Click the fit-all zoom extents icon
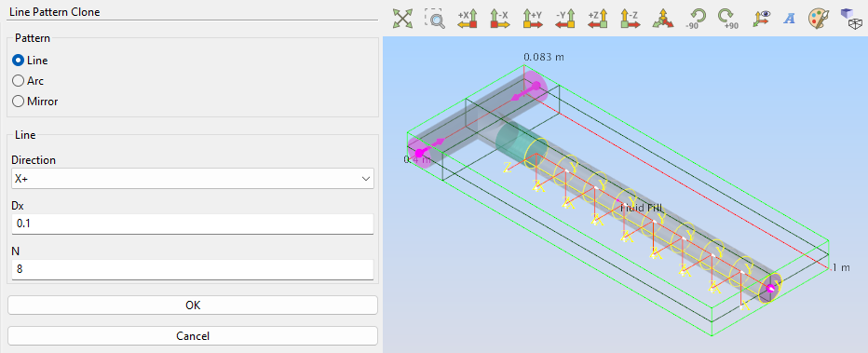 tap(403, 19)
